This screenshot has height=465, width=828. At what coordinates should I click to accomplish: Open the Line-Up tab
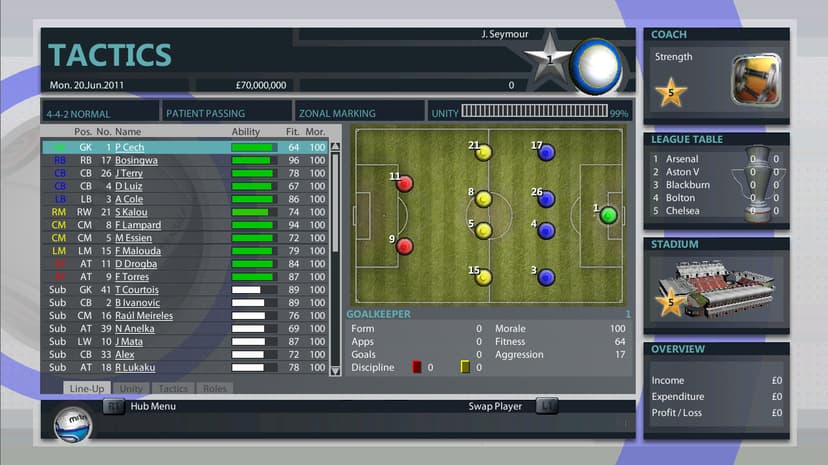(87, 388)
